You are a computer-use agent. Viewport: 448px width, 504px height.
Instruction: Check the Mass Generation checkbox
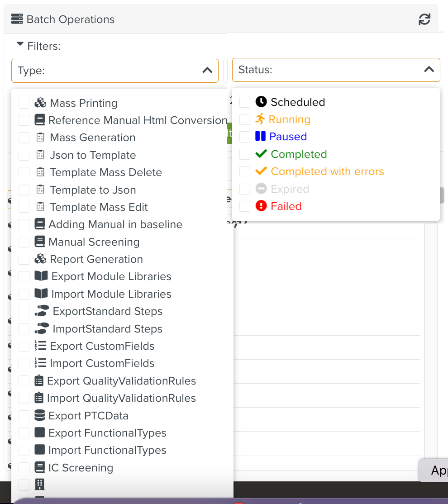(x=24, y=138)
